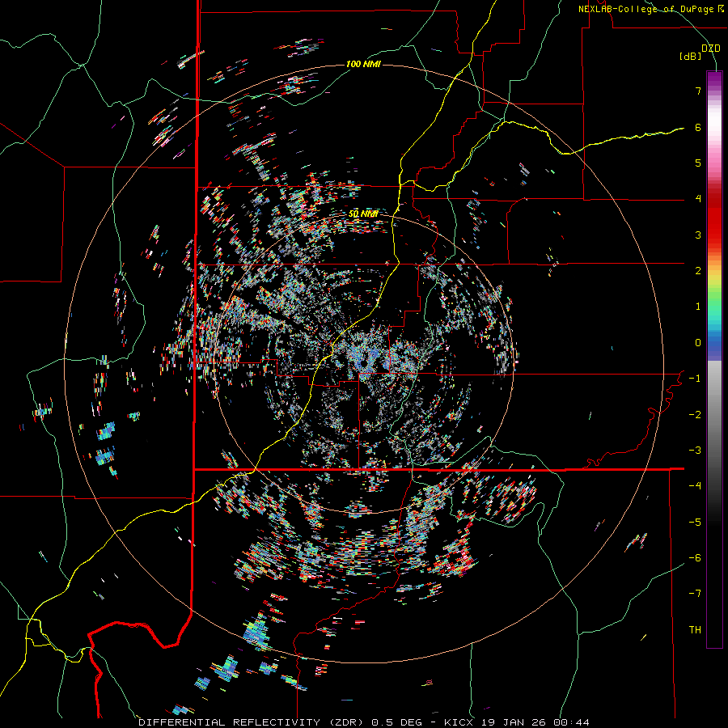Screen dimensions: 728x728
Task: Click the 1 value on the colorbar
Action: point(698,307)
